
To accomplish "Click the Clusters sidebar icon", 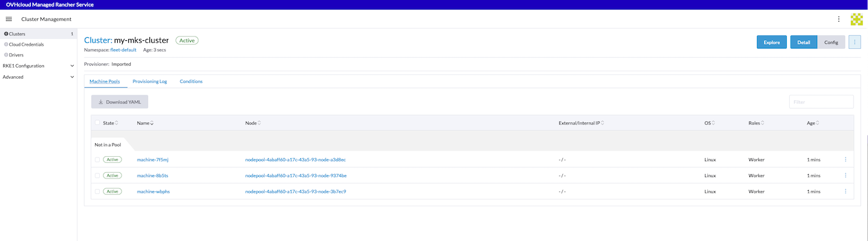I will click(6, 34).
